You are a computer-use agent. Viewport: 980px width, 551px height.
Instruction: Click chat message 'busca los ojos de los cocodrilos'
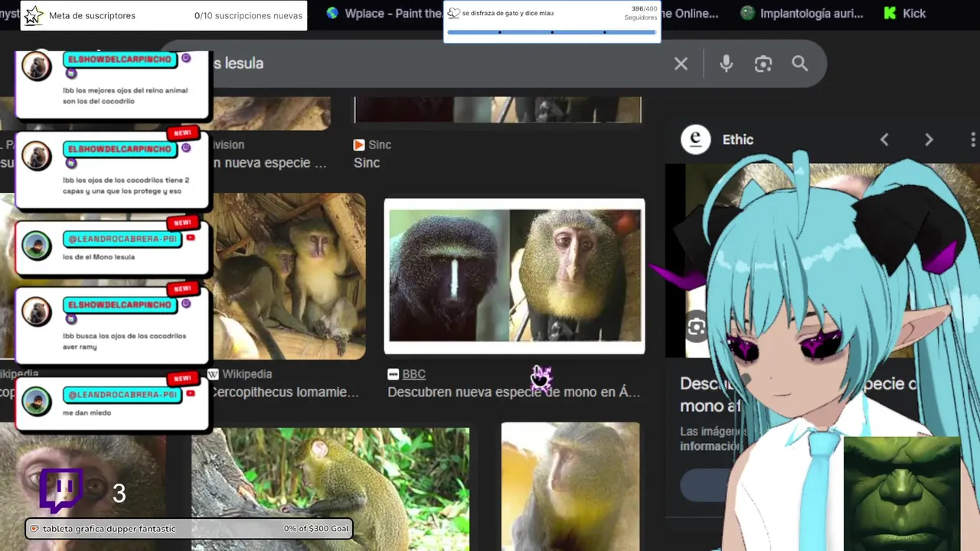(124, 341)
